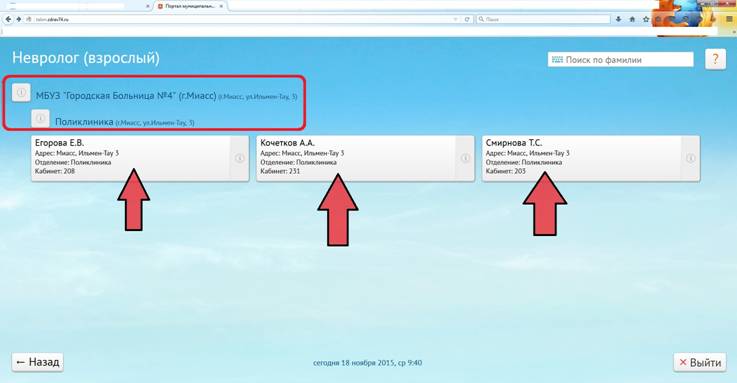Show info for Городская Больница №4
737x383 pixels.
click(21, 93)
